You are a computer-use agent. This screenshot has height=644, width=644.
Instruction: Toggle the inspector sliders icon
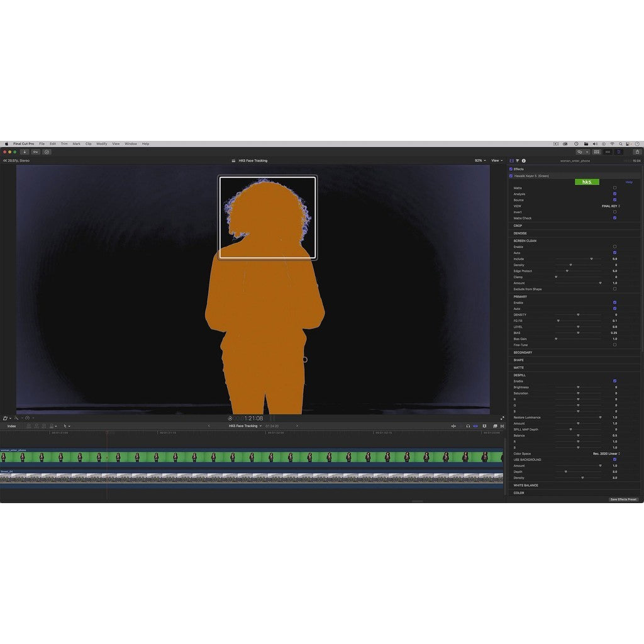tap(619, 152)
